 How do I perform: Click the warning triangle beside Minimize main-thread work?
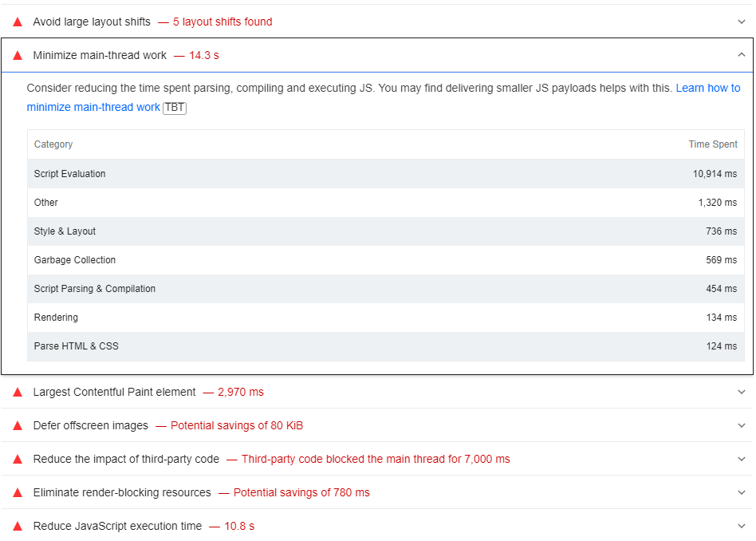(17, 55)
